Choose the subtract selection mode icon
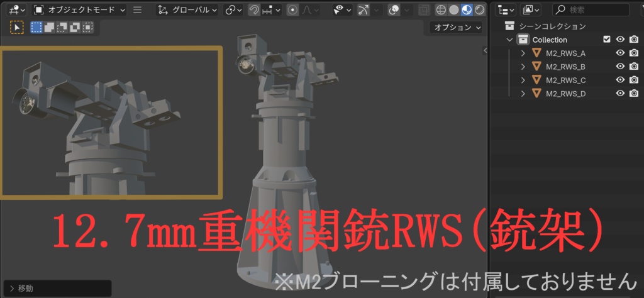Viewport: 644px width, 298px height. pyautogui.click(x=62, y=28)
